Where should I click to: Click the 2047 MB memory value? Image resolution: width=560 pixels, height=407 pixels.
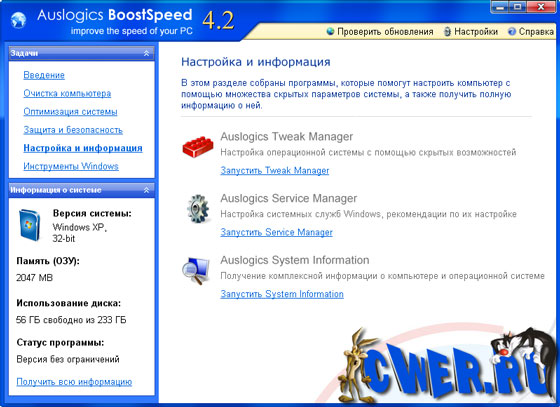35,277
